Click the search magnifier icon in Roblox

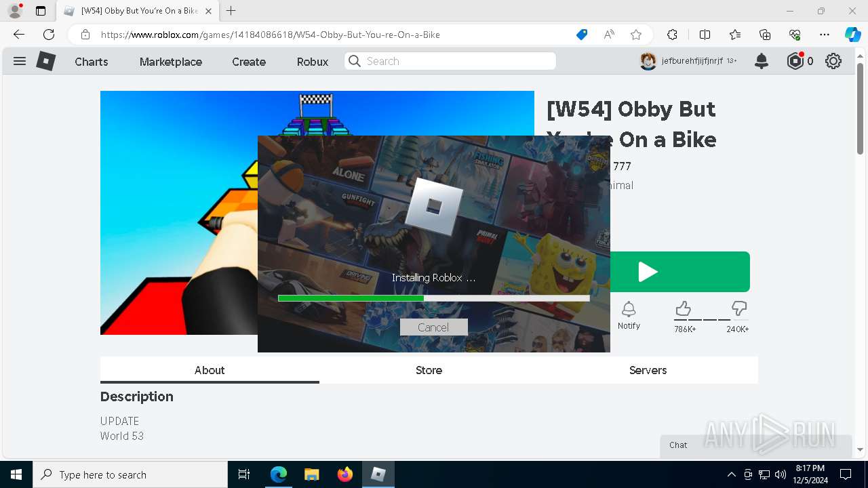(x=355, y=61)
